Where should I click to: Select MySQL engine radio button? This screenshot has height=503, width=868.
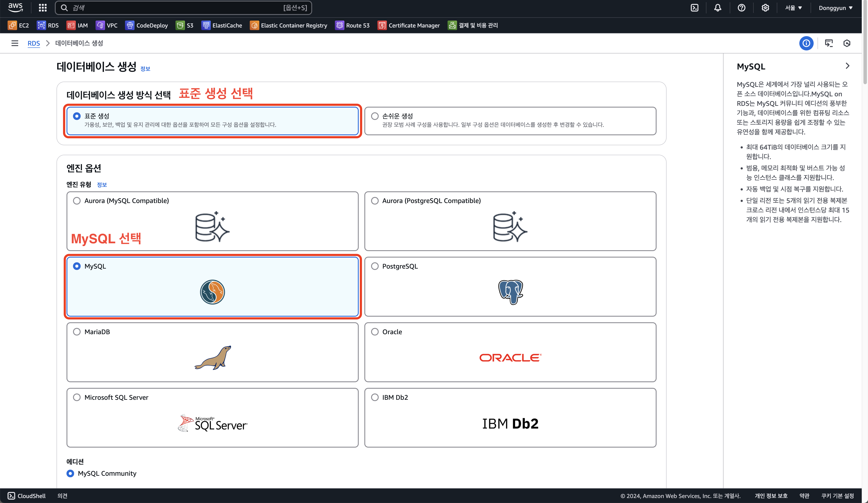click(x=76, y=266)
